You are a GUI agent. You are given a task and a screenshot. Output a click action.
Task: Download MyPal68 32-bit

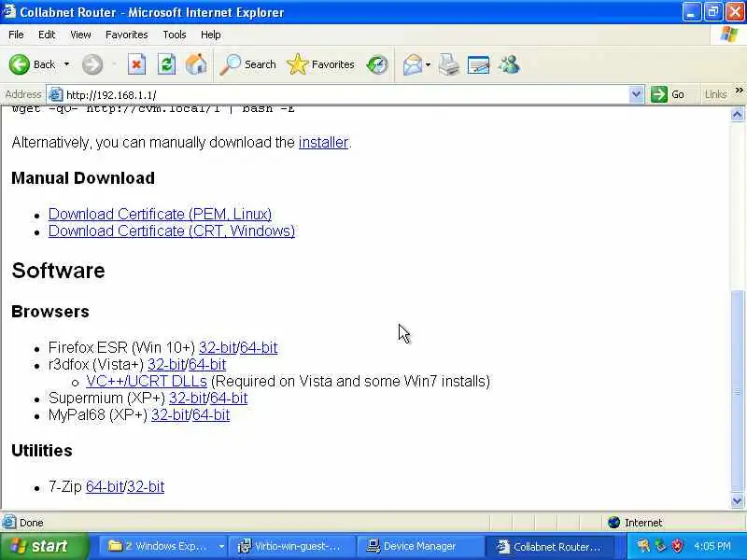pos(170,414)
